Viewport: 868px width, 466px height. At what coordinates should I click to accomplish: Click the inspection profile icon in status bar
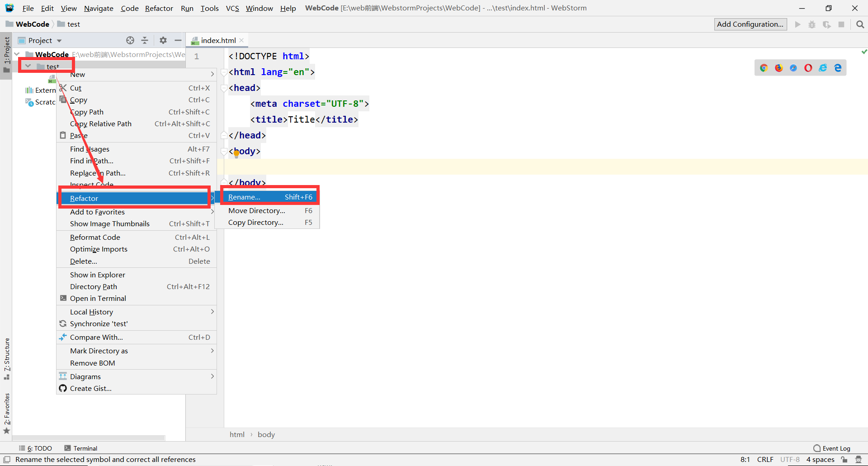(859, 460)
